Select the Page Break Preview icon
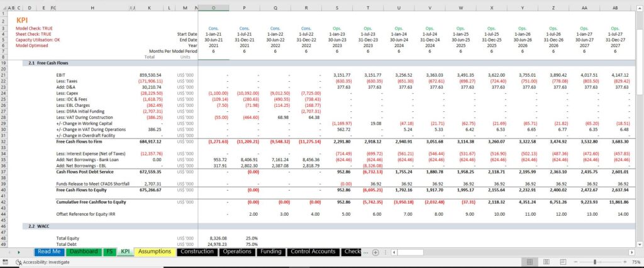Image resolution: width=644 pixels, height=268 pixels. pos(563,262)
